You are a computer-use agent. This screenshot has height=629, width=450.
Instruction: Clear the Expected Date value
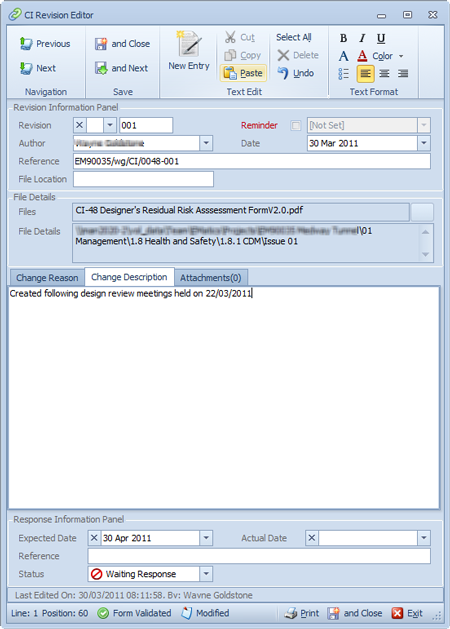coord(94,538)
